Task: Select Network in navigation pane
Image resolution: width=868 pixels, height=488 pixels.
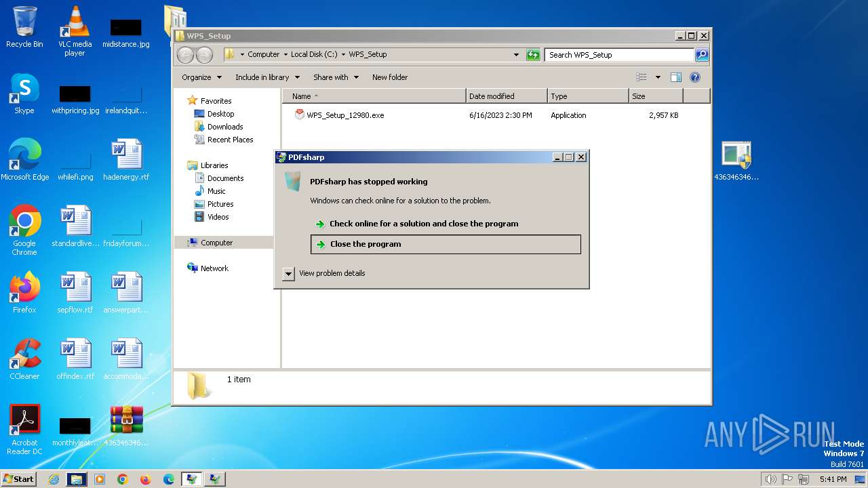Action: tap(214, 268)
